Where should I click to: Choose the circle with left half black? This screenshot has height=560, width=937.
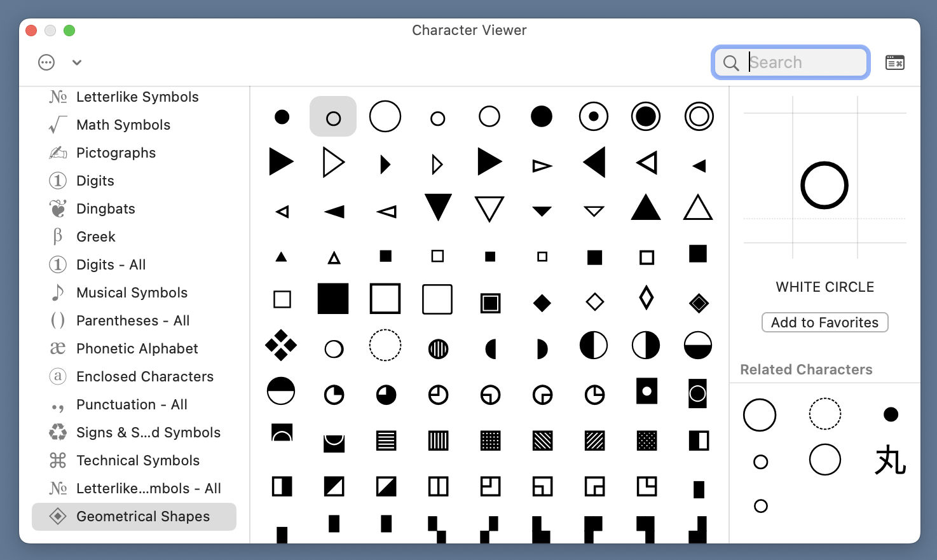click(593, 346)
